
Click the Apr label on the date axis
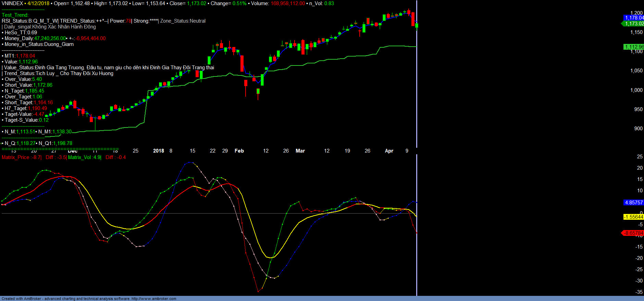389,151
